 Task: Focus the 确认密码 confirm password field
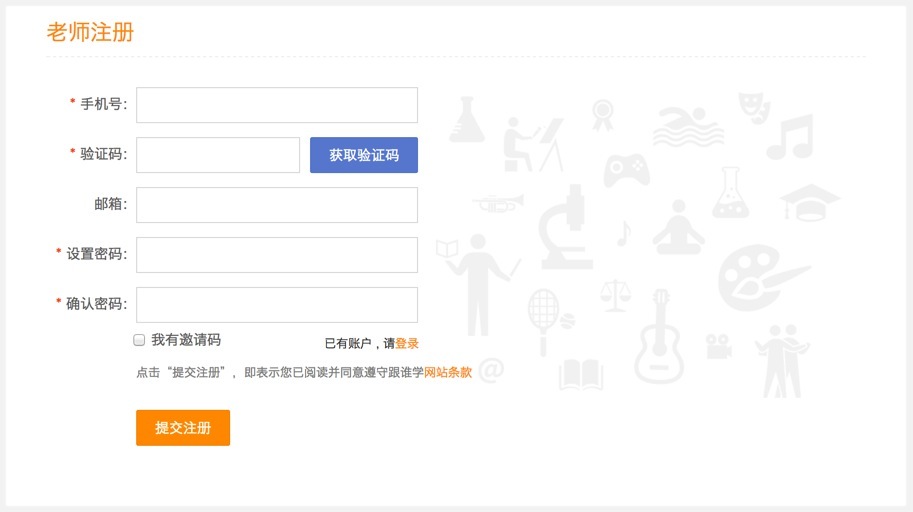277,305
